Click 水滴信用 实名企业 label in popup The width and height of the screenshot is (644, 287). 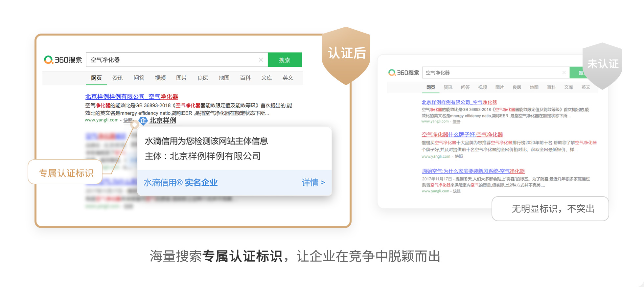(180, 183)
